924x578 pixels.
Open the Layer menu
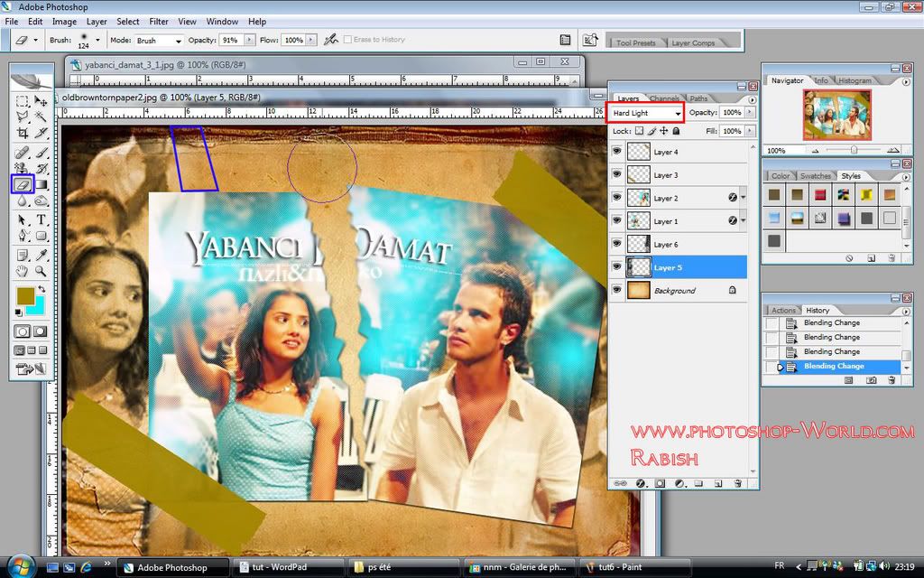coord(97,22)
